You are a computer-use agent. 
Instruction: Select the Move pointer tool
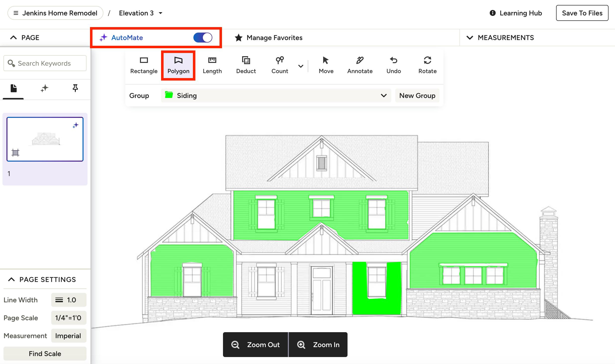pos(326,65)
